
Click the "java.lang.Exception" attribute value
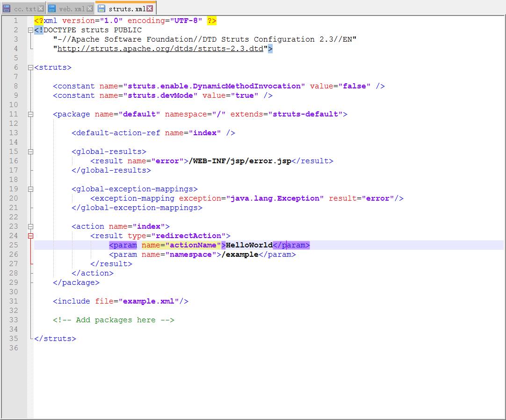(x=275, y=198)
